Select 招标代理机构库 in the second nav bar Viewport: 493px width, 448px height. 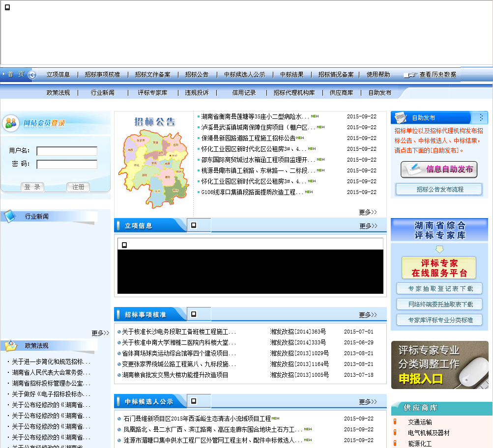tap(294, 92)
